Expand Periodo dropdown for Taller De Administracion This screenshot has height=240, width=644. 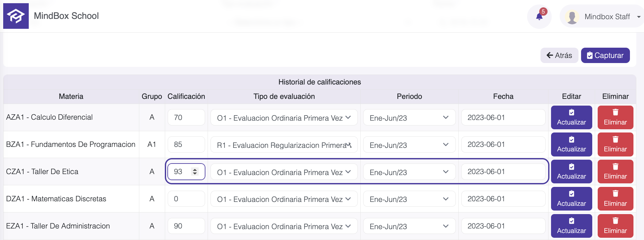pos(409,226)
